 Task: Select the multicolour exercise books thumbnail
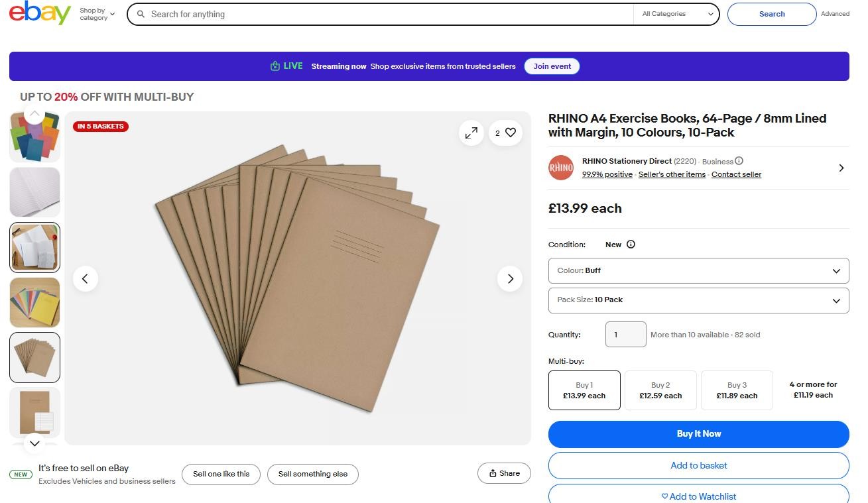(35, 137)
